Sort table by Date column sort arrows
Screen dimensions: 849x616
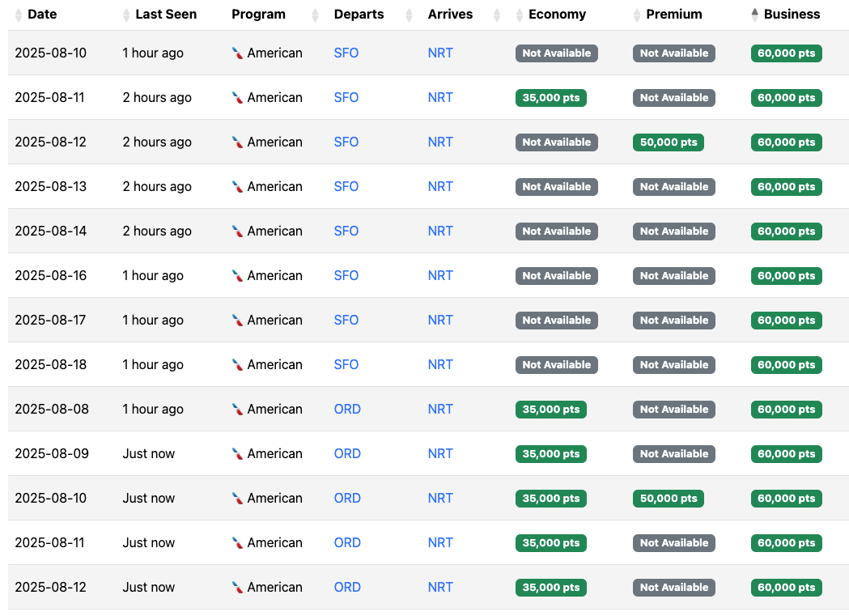[19, 15]
